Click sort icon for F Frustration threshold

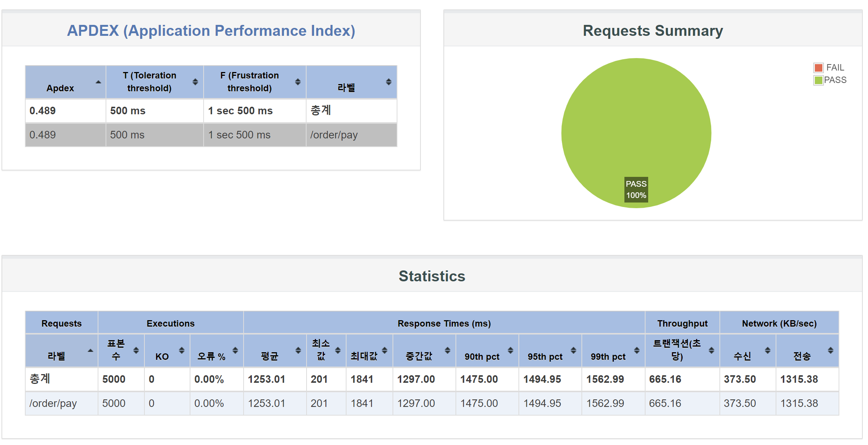298,82
